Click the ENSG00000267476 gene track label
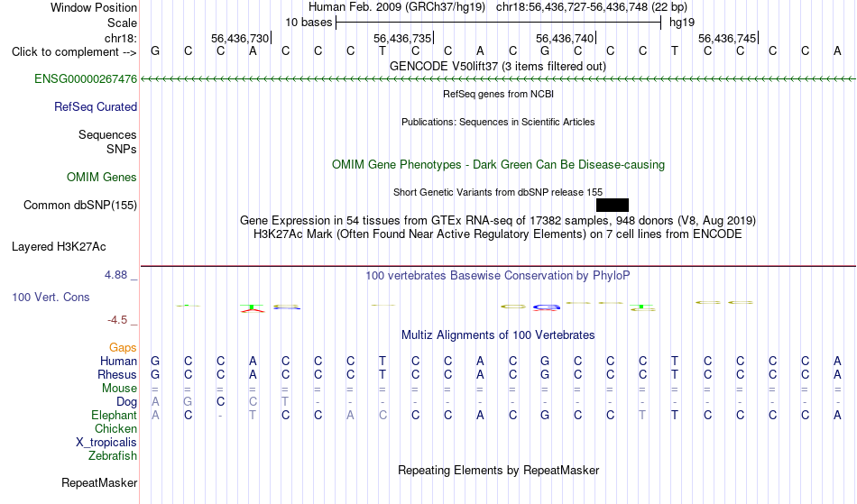Image resolution: width=857 pixels, height=504 pixels. (86, 79)
